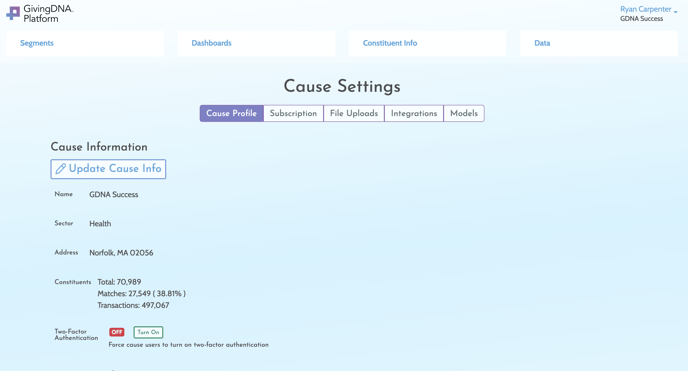The image size is (688, 371).
Task: Switch to the Integrations tab
Action: [x=414, y=113]
